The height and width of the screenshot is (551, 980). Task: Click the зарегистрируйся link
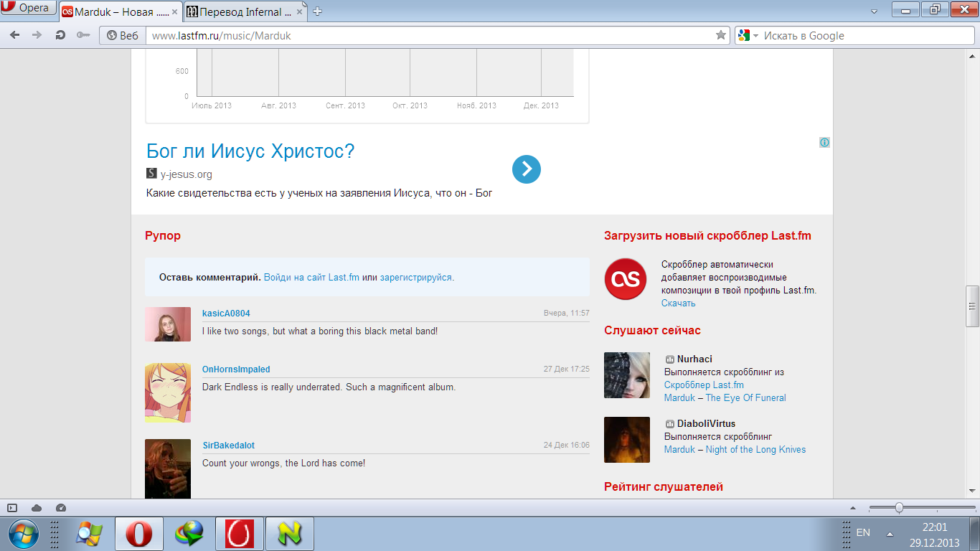tap(416, 277)
